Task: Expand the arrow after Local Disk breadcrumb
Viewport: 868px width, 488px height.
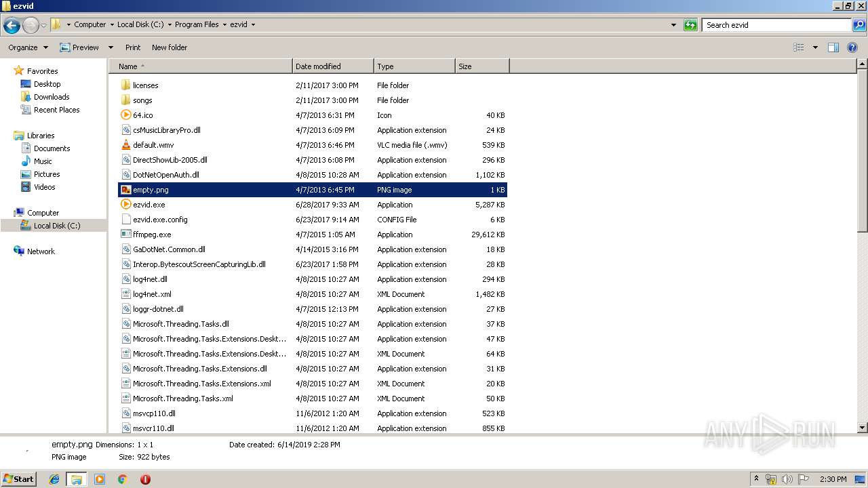Action: coord(170,24)
